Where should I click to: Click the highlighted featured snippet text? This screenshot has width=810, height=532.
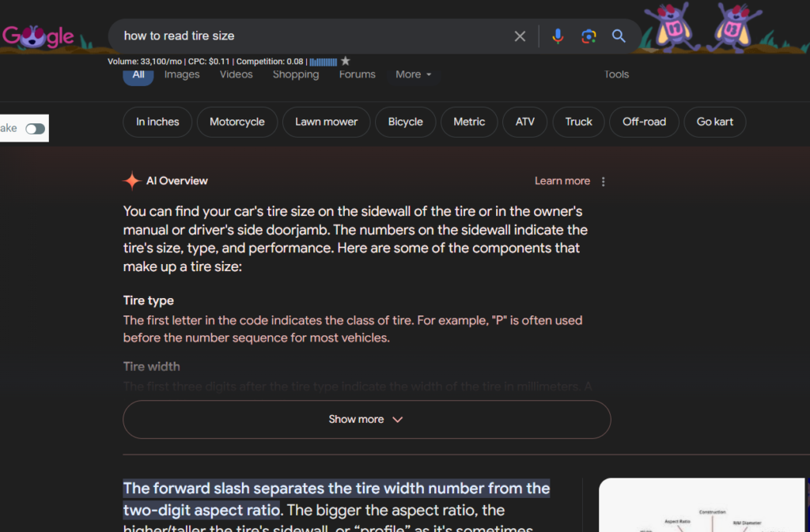pos(336,499)
